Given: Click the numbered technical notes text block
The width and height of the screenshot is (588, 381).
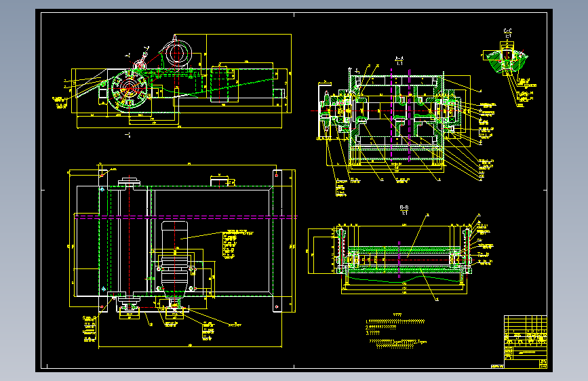Looking at the screenshot, I should (395, 331).
